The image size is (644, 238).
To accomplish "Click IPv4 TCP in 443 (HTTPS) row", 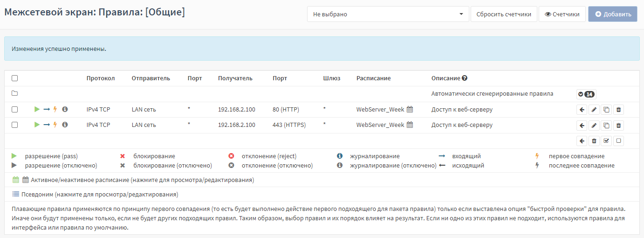I will tap(98, 125).
